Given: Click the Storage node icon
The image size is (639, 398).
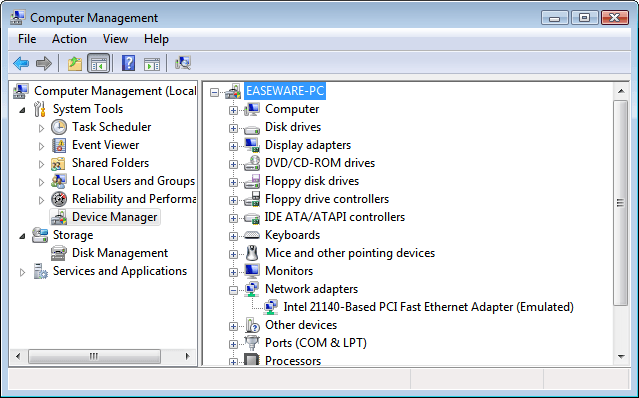Looking at the screenshot, I should pos(40,235).
